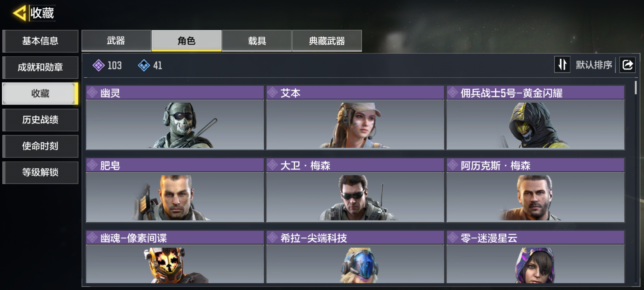Screen dimensions: 644x290
Task: Toggle sort order arrows icon
Action: pyautogui.click(x=562, y=64)
